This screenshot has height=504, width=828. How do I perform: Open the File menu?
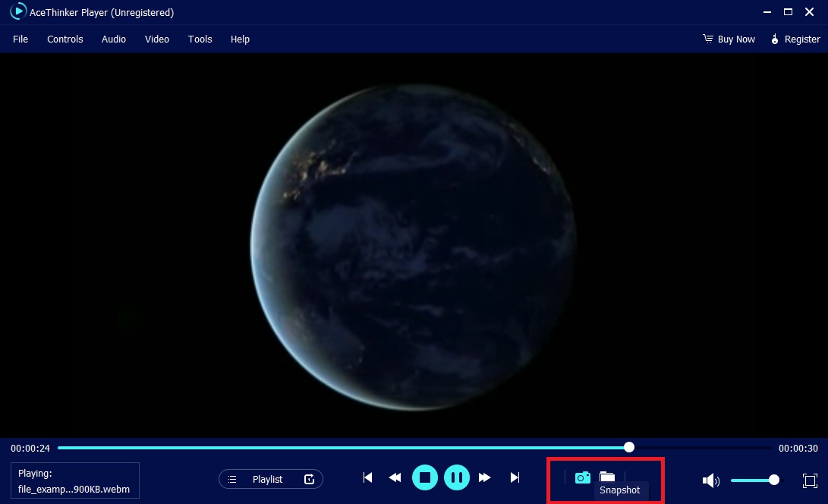pyautogui.click(x=20, y=39)
